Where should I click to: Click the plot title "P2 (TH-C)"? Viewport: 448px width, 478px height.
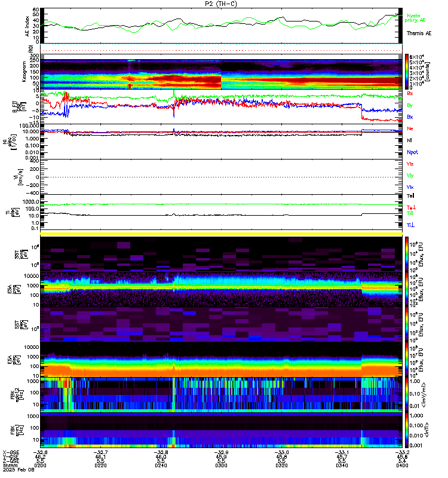coord(220,4)
